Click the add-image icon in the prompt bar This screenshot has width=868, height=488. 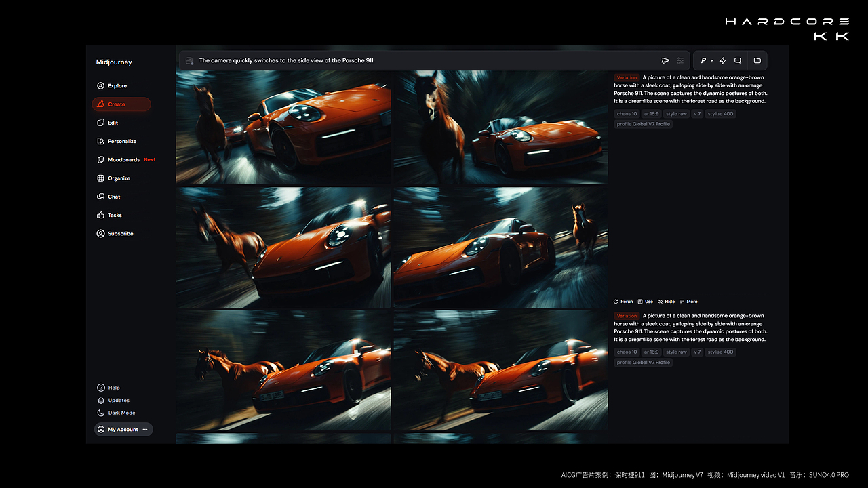click(190, 61)
